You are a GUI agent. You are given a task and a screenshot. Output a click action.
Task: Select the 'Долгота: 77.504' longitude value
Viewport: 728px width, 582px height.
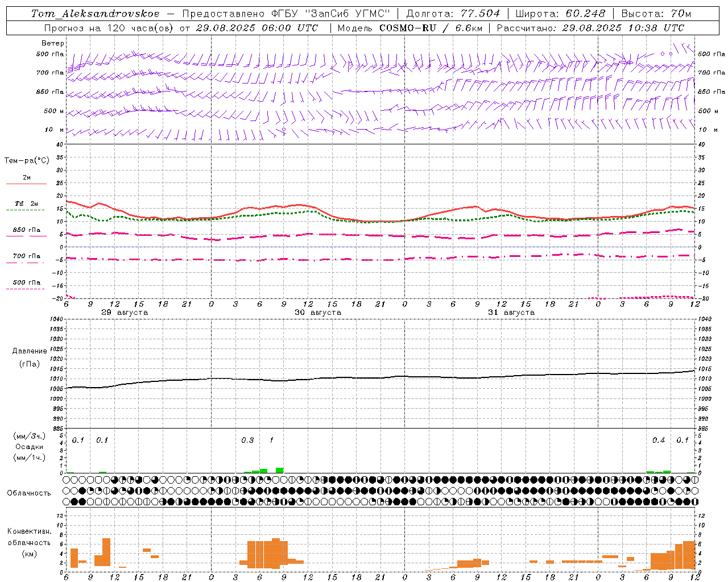[x=453, y=14]
